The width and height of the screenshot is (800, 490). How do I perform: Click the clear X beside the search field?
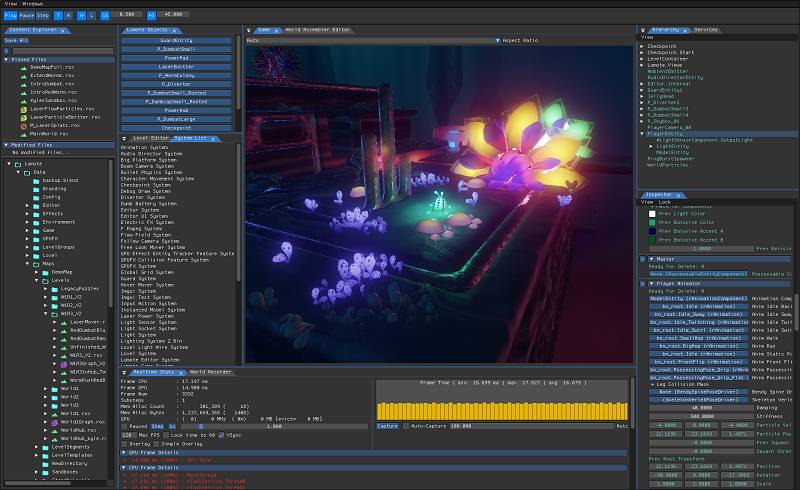[x=7, y=51]
